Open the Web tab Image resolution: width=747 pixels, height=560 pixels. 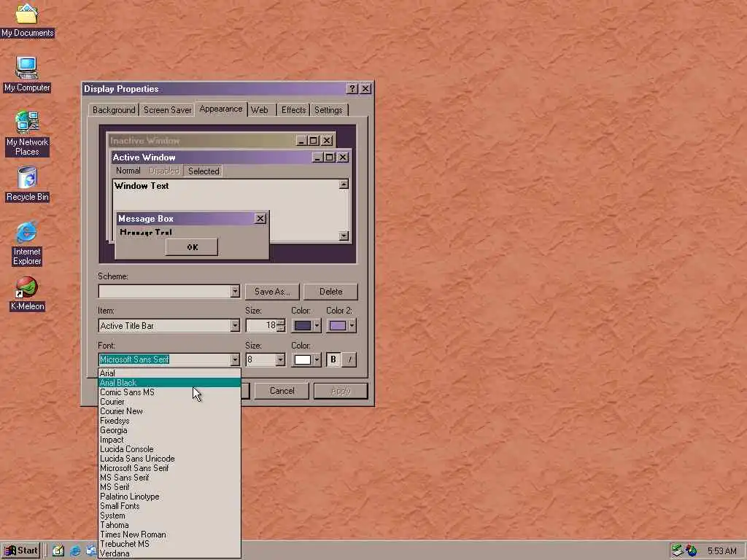point(259,110)
